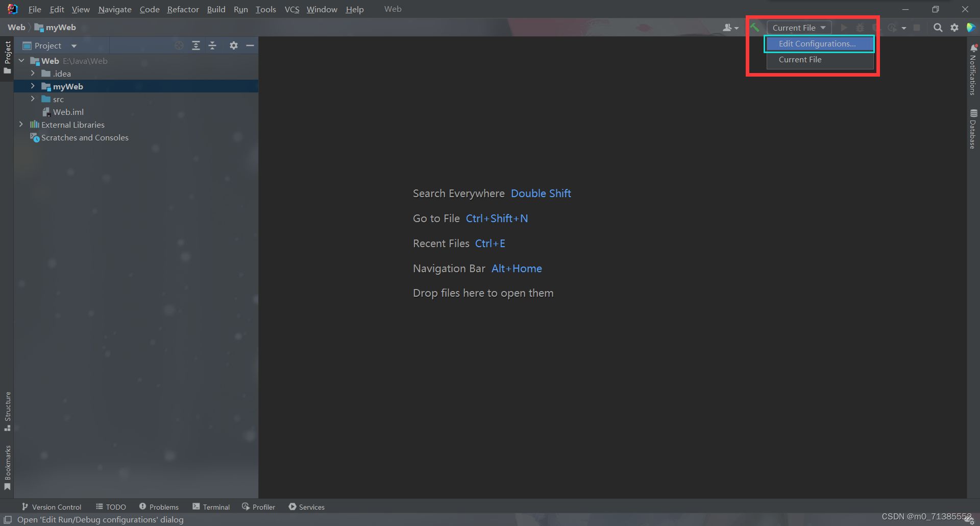Image resolution: width=980 pixels, height=526 pixels.
Task: Click the colorful plugin icon at top right
Action: click(971, 28)
